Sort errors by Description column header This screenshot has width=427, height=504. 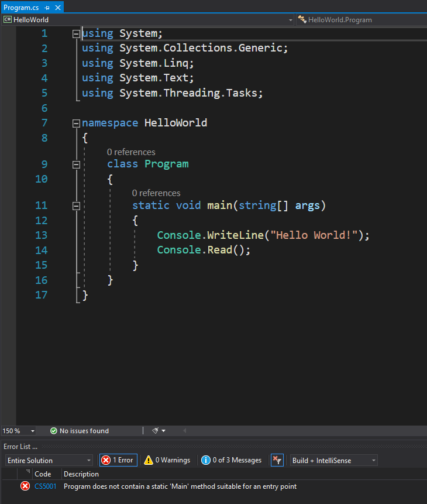(81, 474)
